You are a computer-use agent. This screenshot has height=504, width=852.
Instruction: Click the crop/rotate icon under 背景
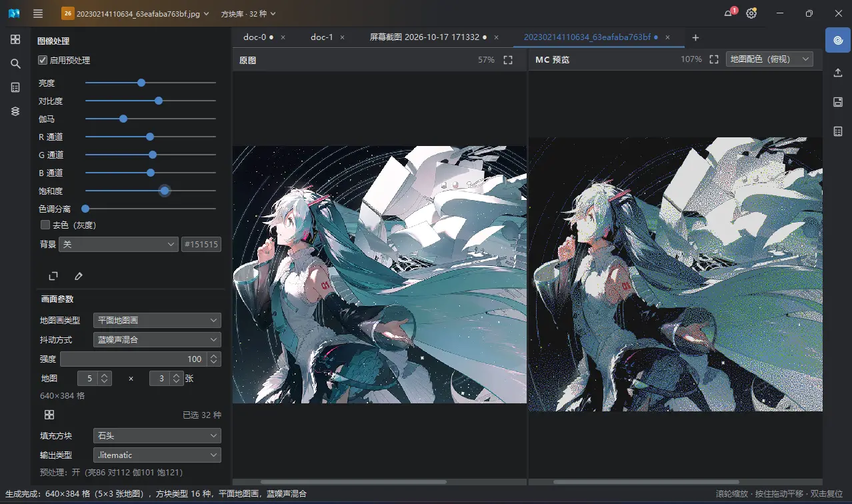pyautogui.click(x=53, y=276)
